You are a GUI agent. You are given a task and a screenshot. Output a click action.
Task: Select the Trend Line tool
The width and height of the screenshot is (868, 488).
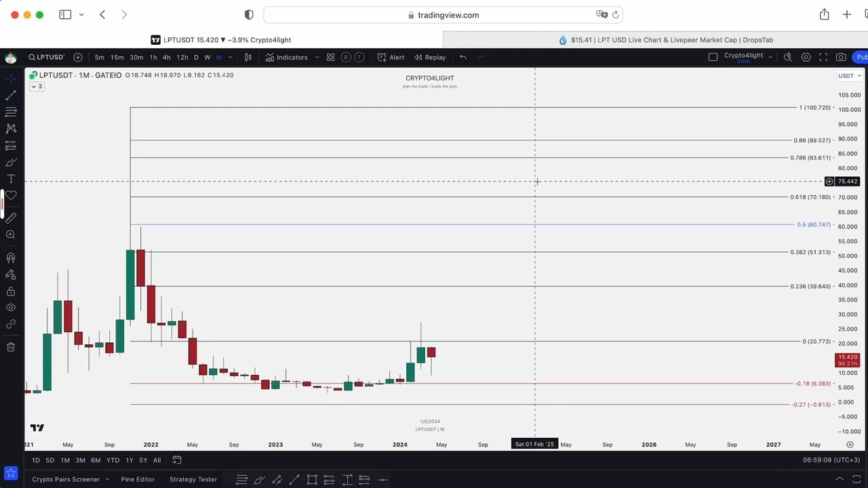(10, 96)
